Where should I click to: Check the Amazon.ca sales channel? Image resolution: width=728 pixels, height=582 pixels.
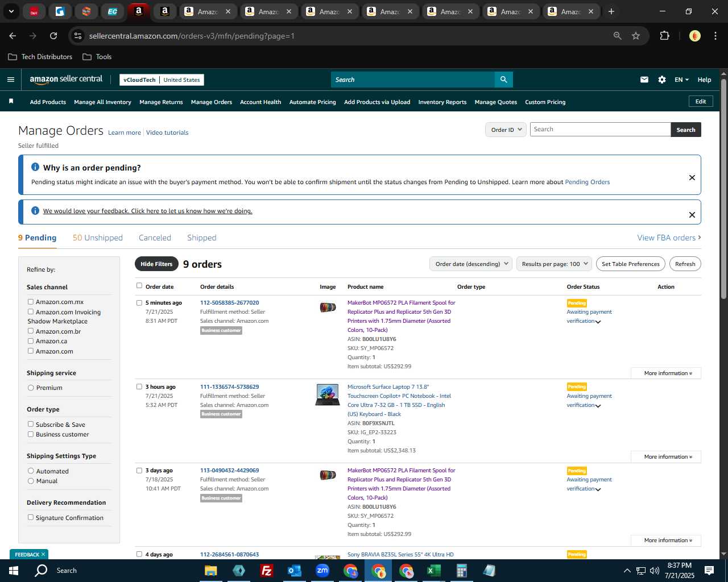[31, 341]
